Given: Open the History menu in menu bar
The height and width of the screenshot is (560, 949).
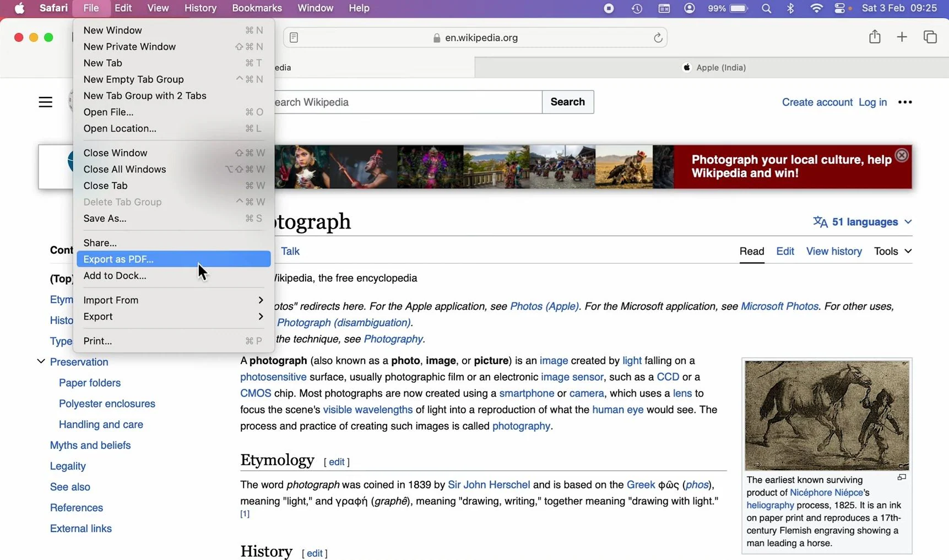Looking at the screenshot, I should tap(200, 8).
